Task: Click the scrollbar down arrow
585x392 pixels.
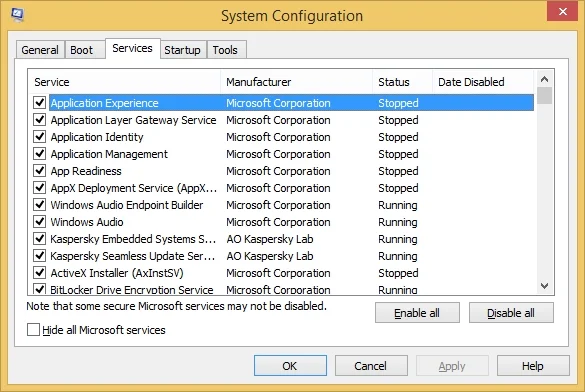Action: tap(544, 286)
